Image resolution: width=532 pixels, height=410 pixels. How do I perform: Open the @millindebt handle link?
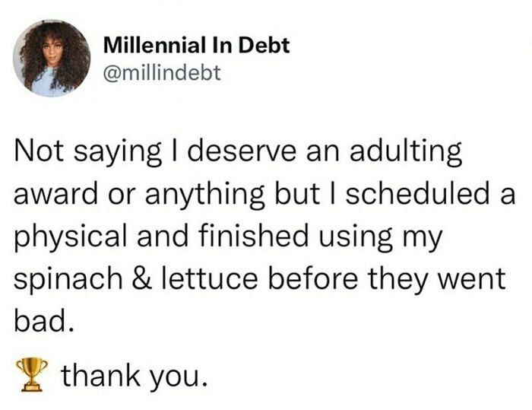pyautogui.click(x=162, y=72)
